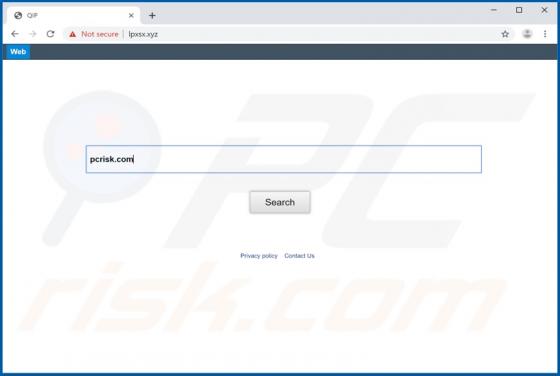Image resolution: width=560 pixels, height=376 pixels.
Task: Open the Not secure warning icon
Action: [x=73, y=34]
